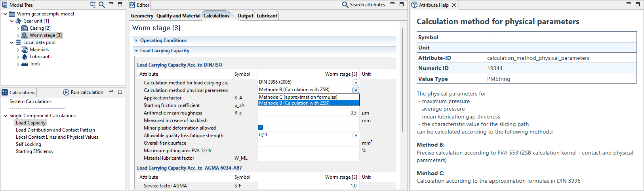Uncheck Minor plastic deformation allowed checkbox

pos(260,128)
